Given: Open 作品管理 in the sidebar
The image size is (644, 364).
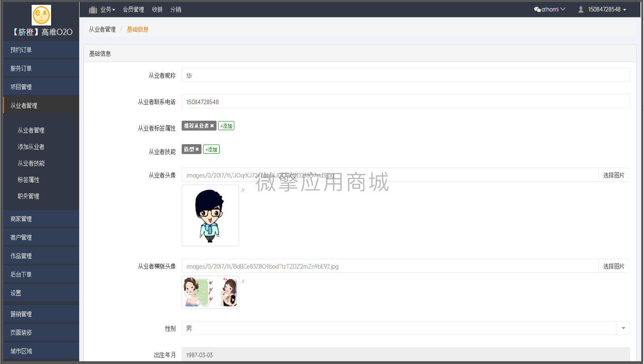Looking at the screenshot, I should (x=41, y=256).
